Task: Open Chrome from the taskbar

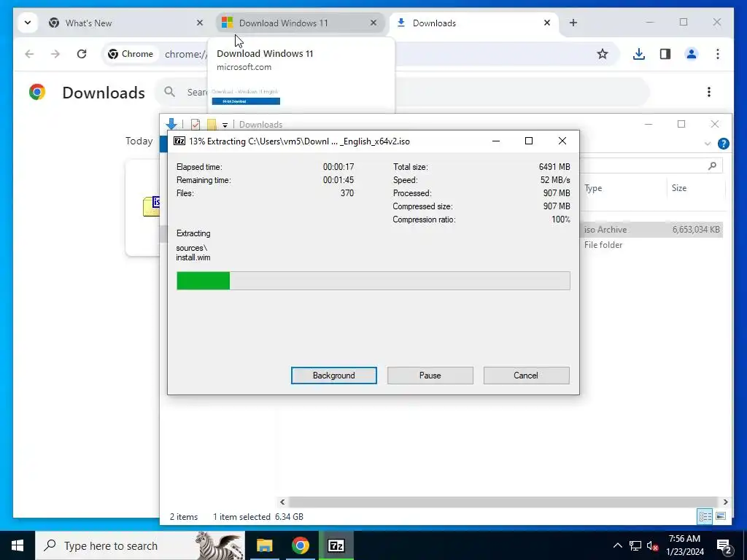Action: click(x=300, y=545)
